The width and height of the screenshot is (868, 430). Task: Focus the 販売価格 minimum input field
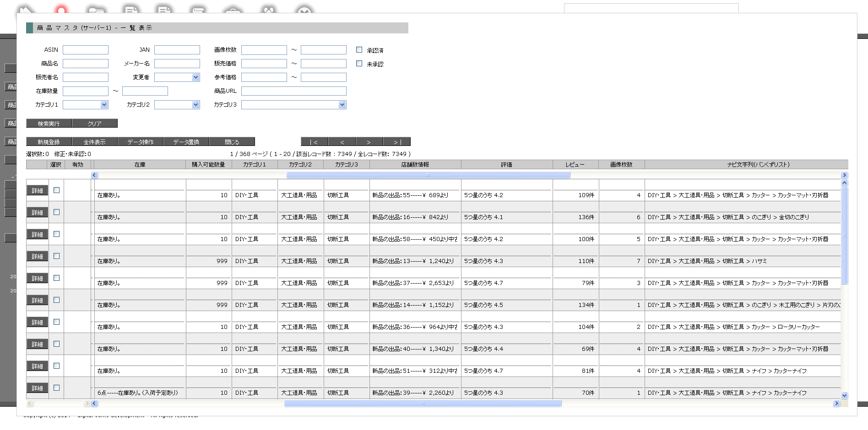[264, 64]
